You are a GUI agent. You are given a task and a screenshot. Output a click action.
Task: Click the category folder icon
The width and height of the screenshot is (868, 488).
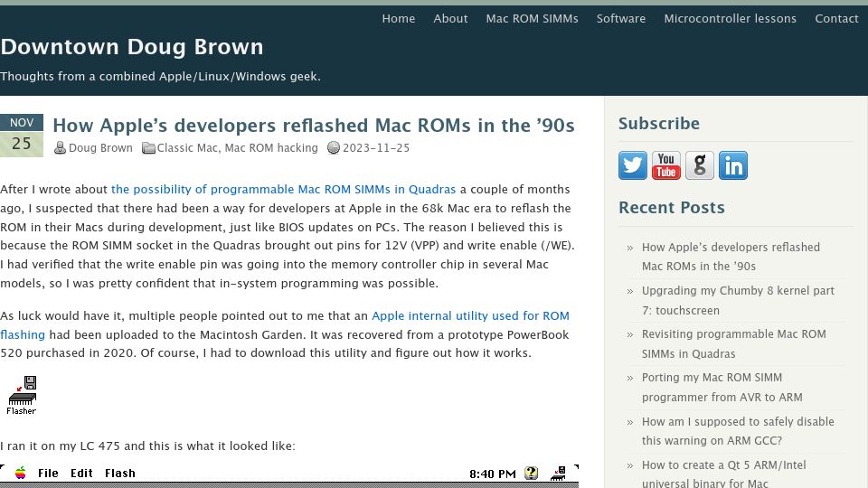(148, 147)
